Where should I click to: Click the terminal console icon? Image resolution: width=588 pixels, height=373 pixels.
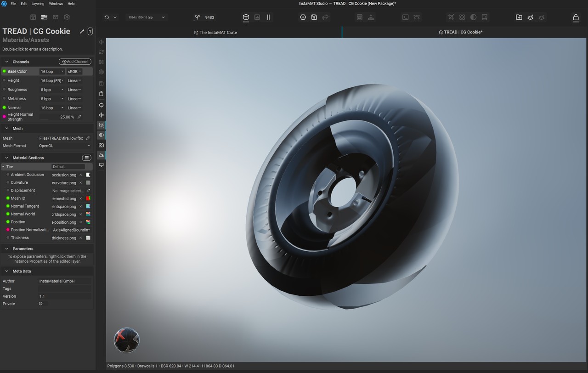405,17
